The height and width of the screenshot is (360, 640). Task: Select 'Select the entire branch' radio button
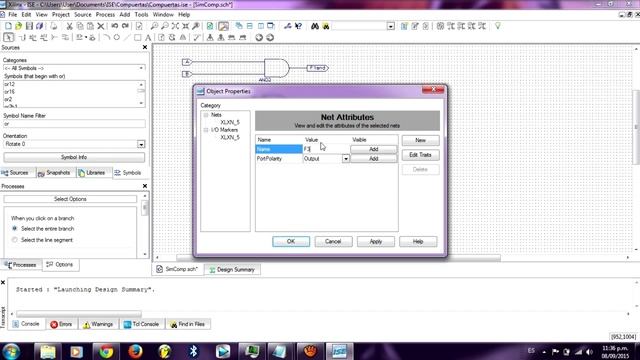[15, 229]
